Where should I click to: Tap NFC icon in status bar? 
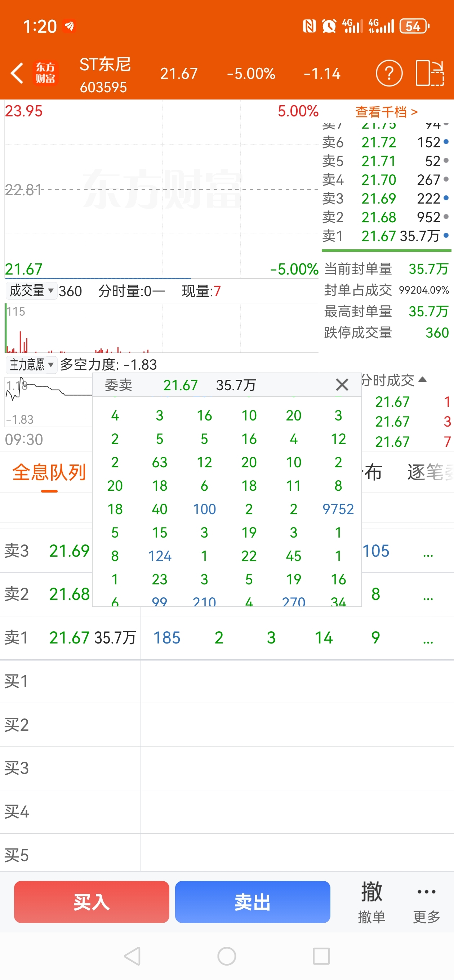tap(309, 26)
